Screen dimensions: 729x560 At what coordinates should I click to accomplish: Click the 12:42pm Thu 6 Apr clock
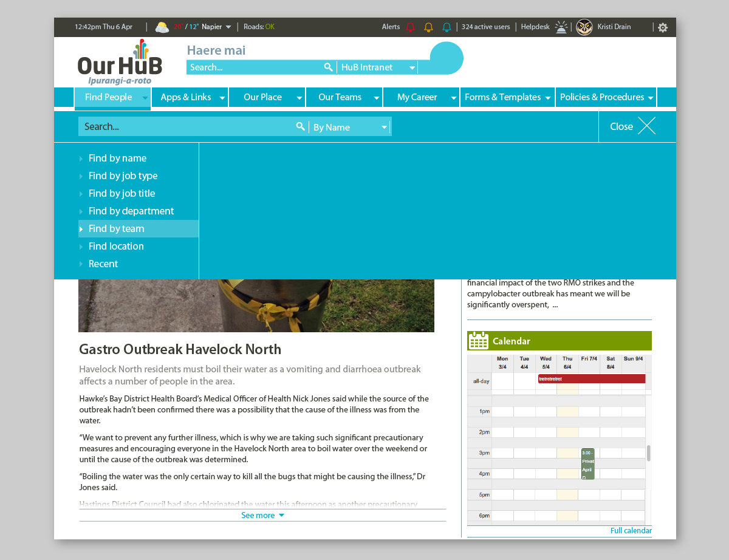tap(103, 27)
